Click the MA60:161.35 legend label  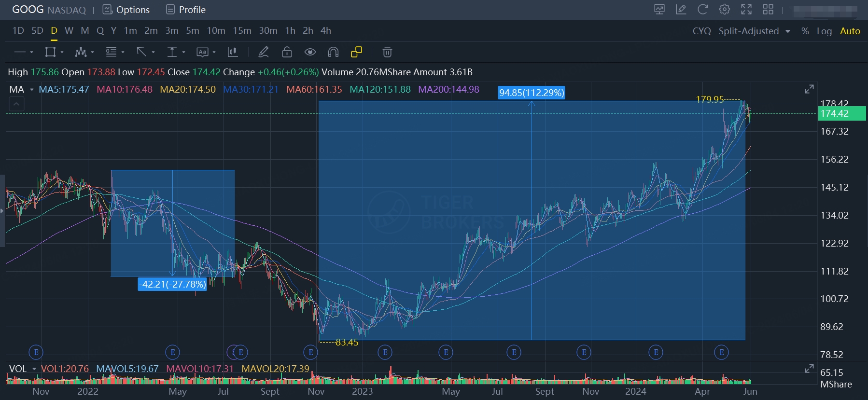(314, 90)
